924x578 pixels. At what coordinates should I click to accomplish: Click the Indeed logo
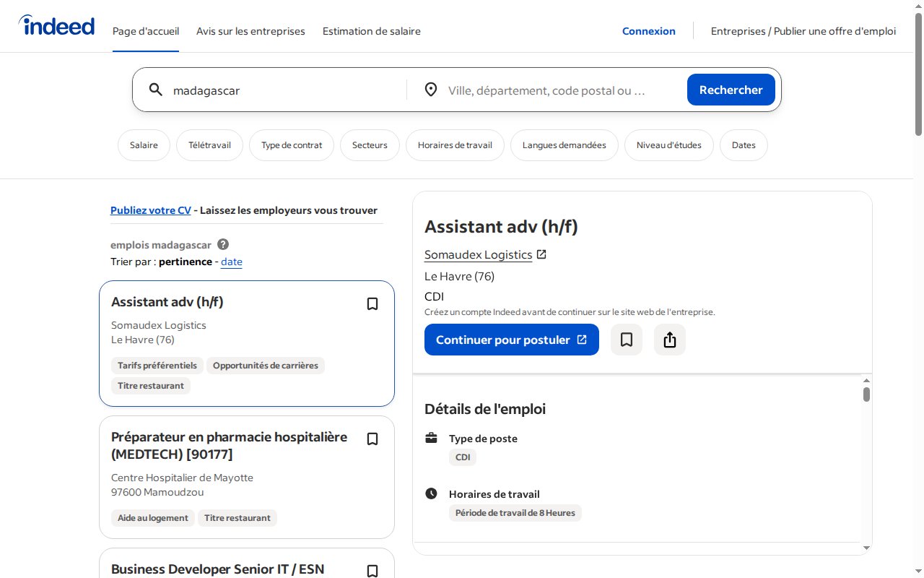click(x=56, y=26)
